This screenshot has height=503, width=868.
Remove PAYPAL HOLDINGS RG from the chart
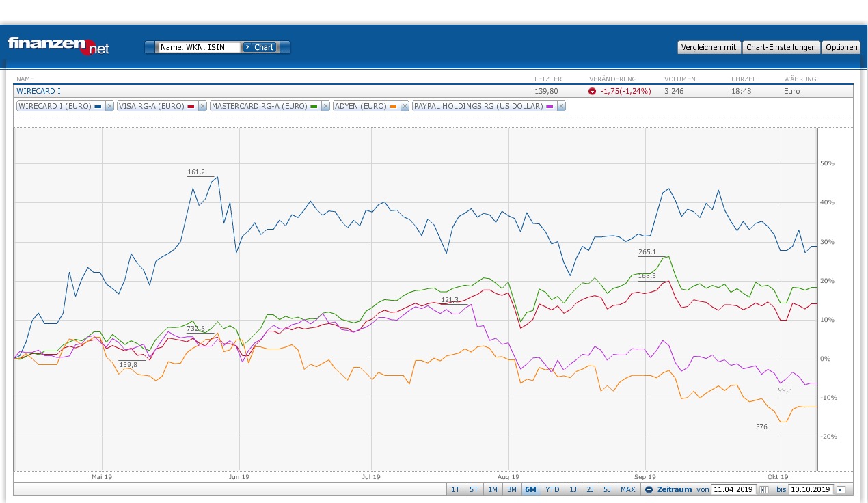click(x=560, y=106)
